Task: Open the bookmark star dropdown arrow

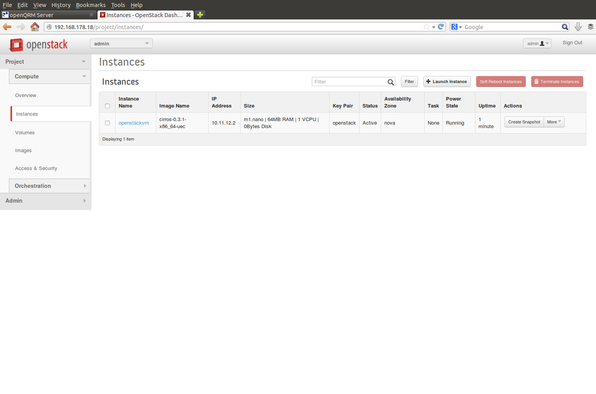Action: [433, 27]
